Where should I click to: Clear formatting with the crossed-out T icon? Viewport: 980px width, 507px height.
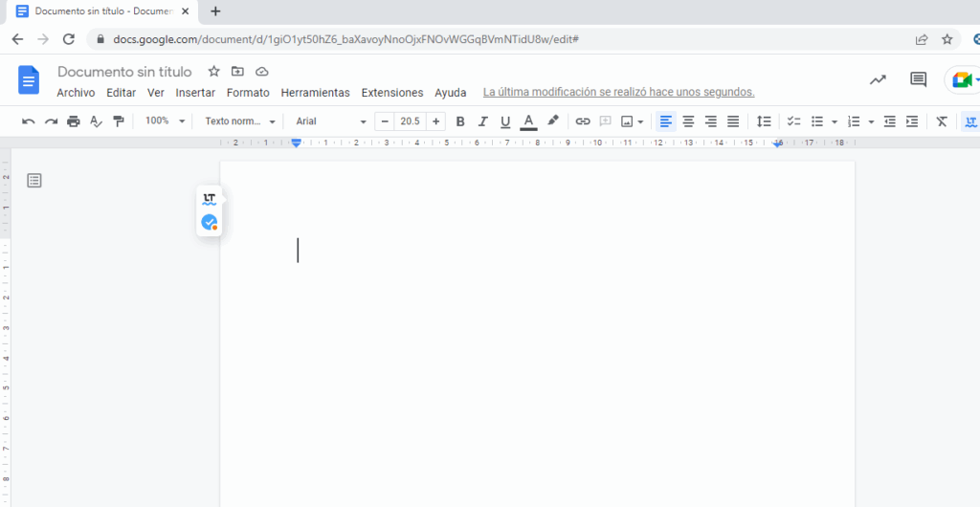(942, 121)
